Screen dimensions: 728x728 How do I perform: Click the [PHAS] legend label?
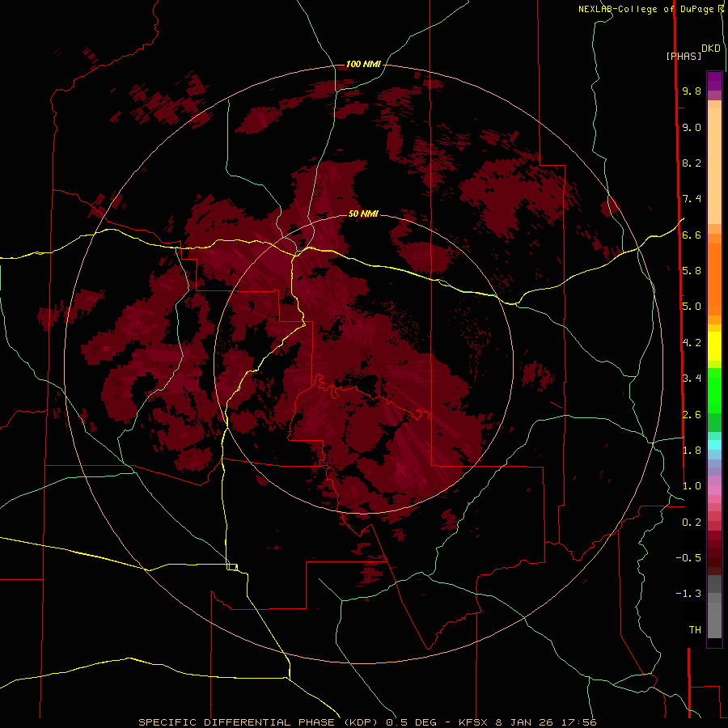point(684,56)
